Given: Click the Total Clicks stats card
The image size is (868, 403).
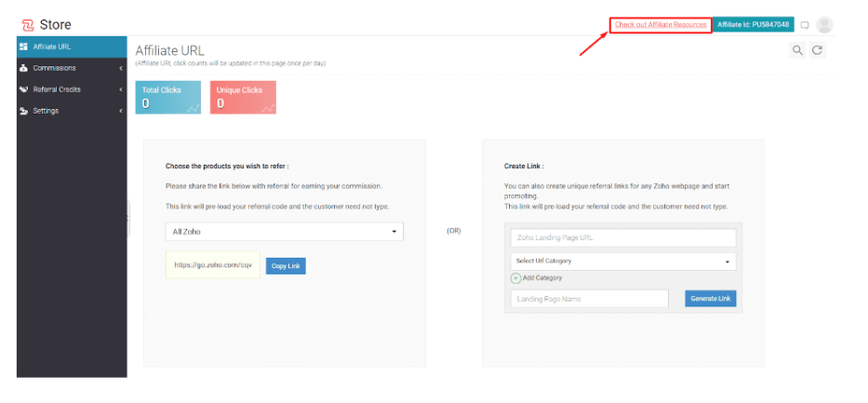Looking at the screenshot, I should (x=168, y=98).
